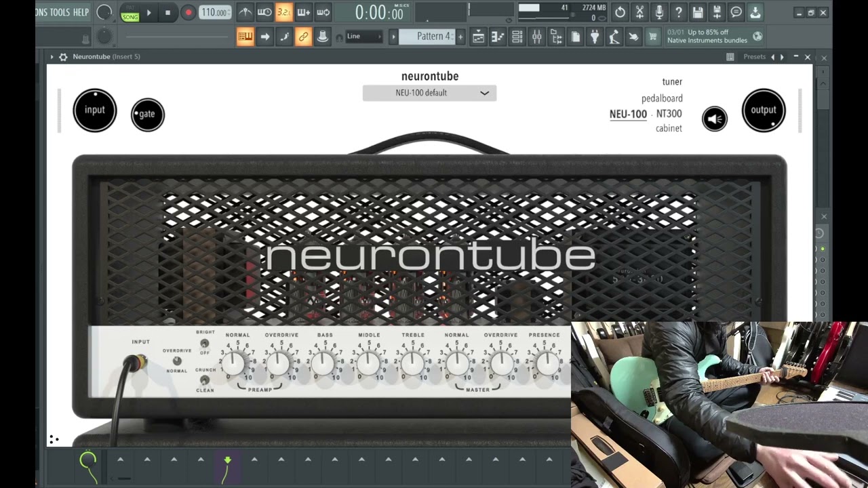Flip the BRIGHT/OFF switch on amp
This screenshot has height=488, width=868.
coord(204,343)
